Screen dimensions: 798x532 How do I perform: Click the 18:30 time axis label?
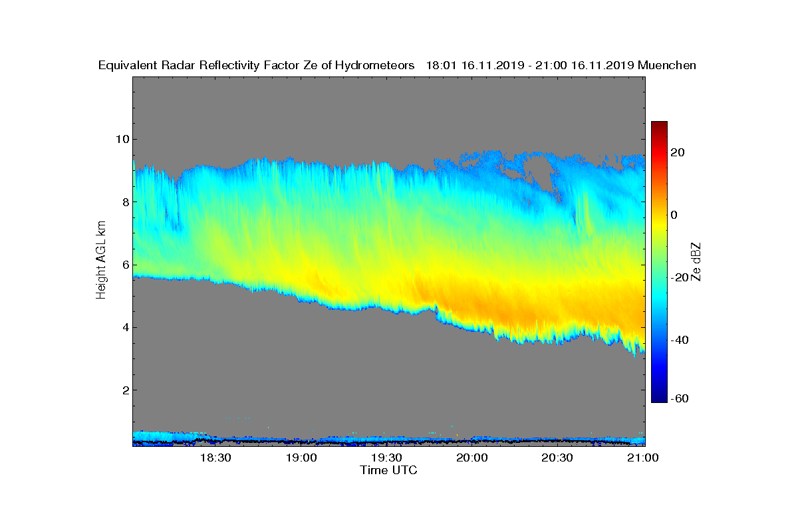pos(215,458)
